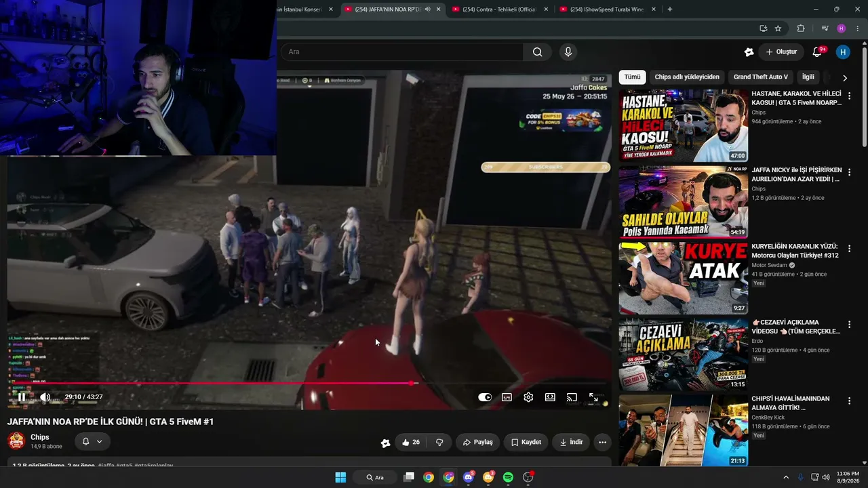
Task: Open options menu for HASTANE, KARAKOL video
Action: (x=849, y=96)
